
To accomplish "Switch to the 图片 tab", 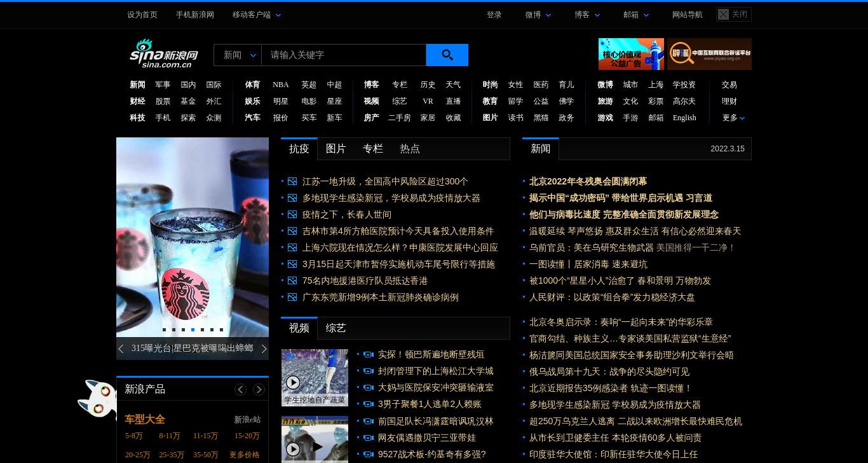I will [x=336, y=148].
